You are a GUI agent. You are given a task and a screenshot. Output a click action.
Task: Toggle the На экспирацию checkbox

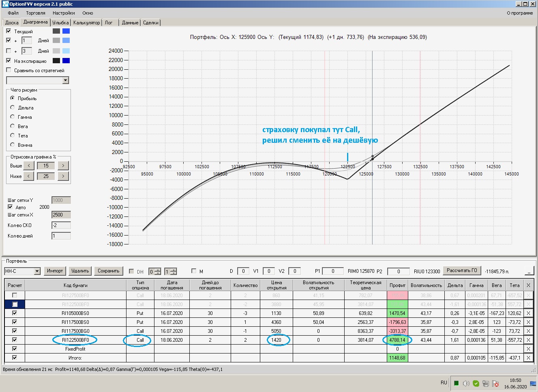coord(9,61)
